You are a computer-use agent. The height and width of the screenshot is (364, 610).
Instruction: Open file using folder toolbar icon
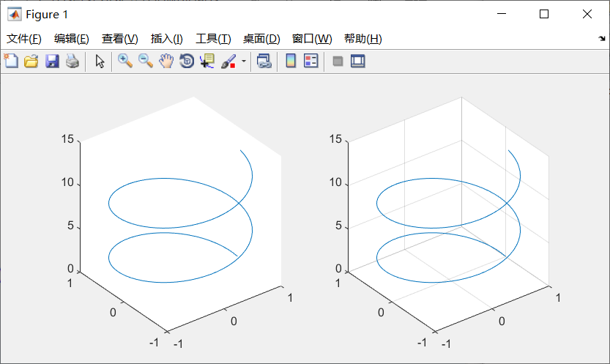coord(31,61)
